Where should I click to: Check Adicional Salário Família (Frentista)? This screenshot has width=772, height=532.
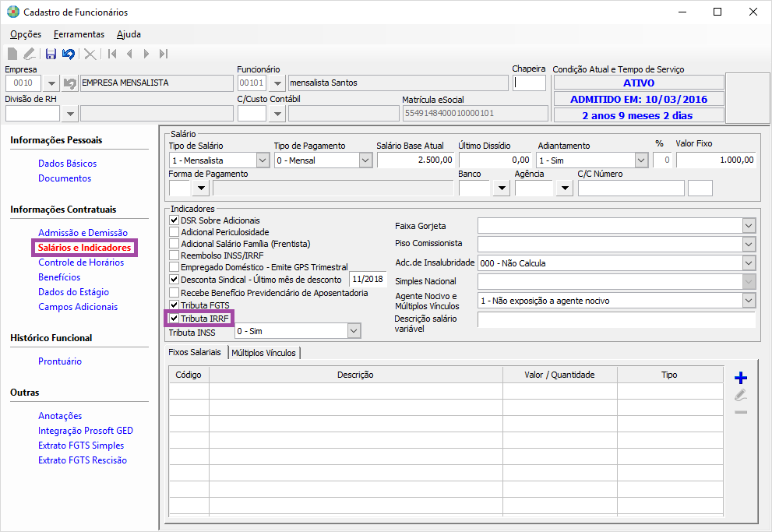[174, 244]
